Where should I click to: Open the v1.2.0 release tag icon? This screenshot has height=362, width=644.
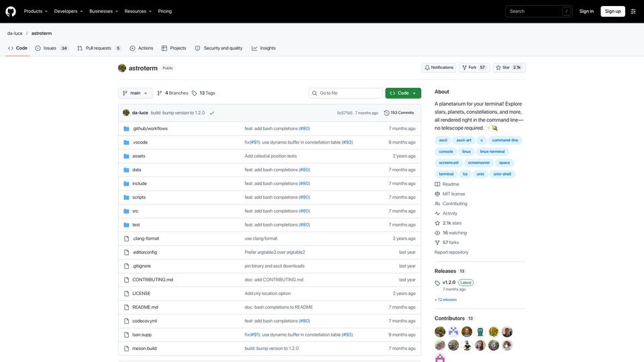[437, 283]
